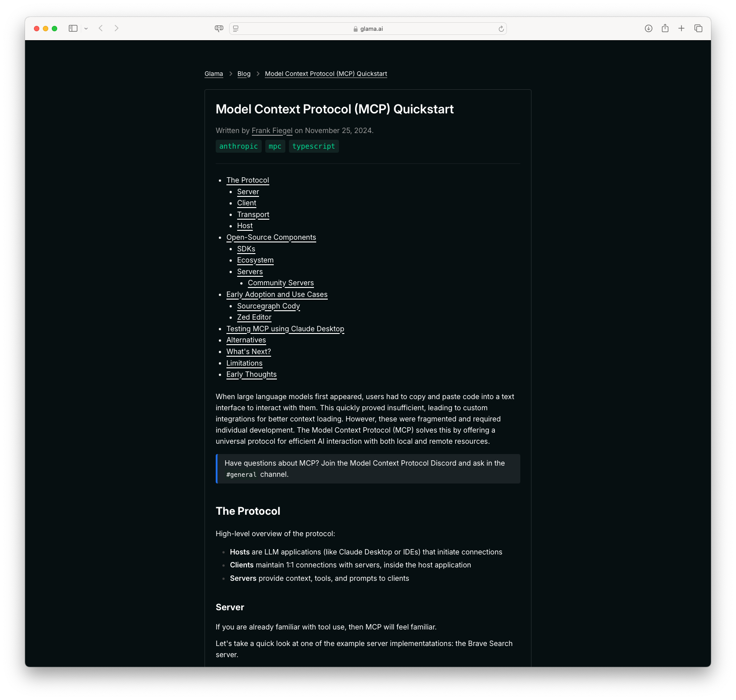Open a new tab with the plus icon

[x=681, y=28]
